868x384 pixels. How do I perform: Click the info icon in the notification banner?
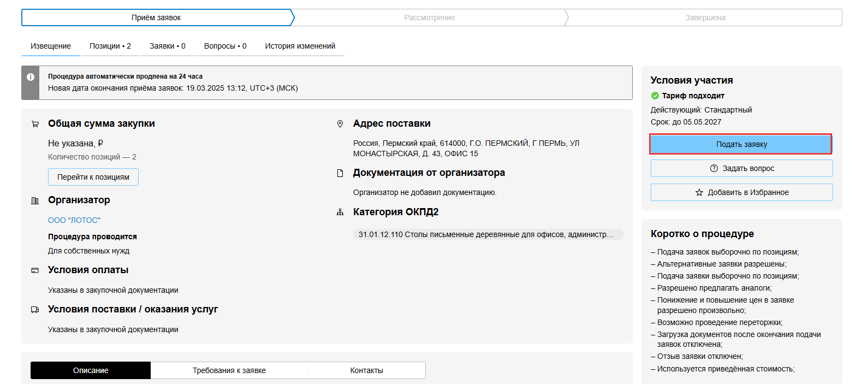pyautogui.click(x=31, y=77)
